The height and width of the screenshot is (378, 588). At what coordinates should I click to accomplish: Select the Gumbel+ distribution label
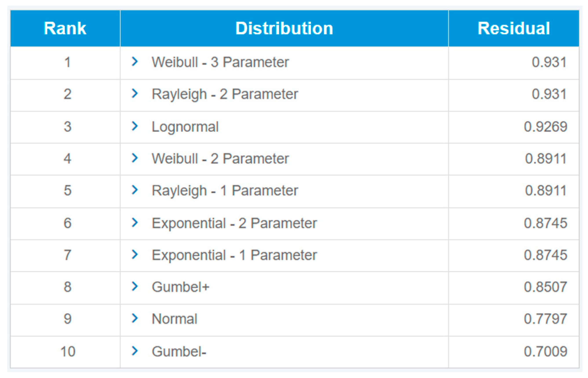click(x=180, y=287)
